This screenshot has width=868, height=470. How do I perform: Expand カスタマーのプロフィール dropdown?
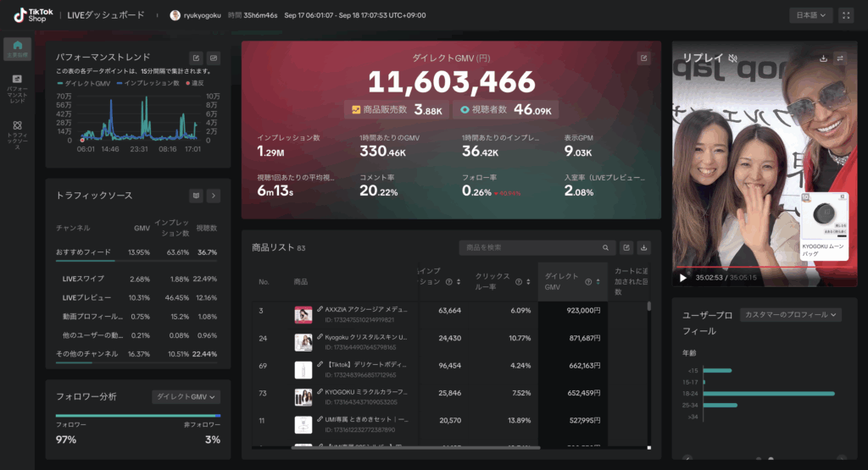[x=791, y=314]
